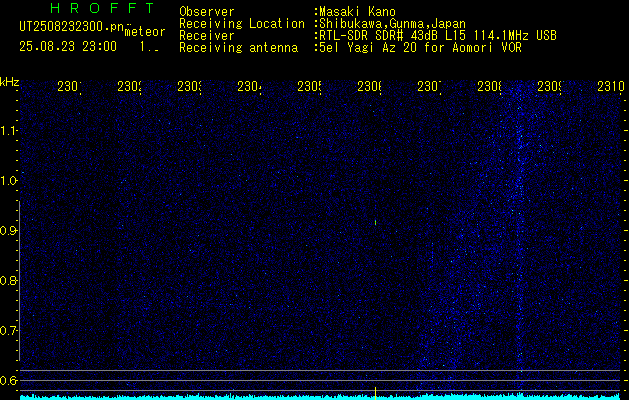Click the 0.7 kHz frequency label
Screen dimensions: 629x400
pos(9,330)
